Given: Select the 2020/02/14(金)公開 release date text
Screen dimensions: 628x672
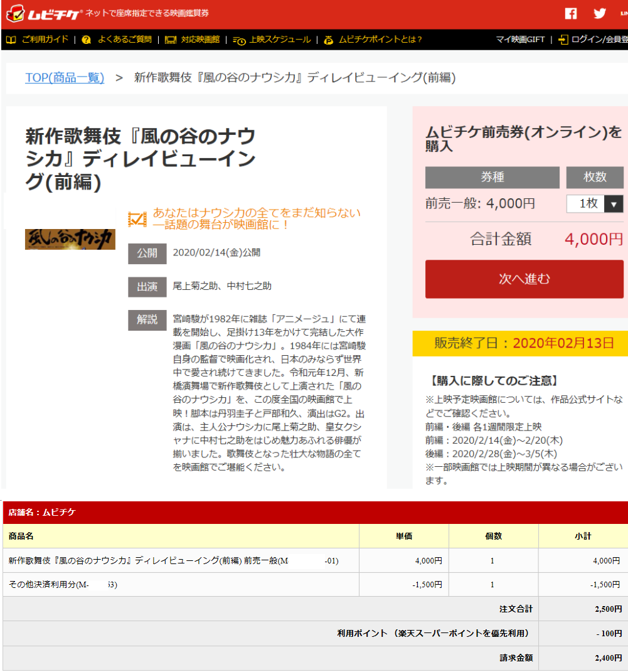Looking at the screenshot, I should [x=216, y=252].
